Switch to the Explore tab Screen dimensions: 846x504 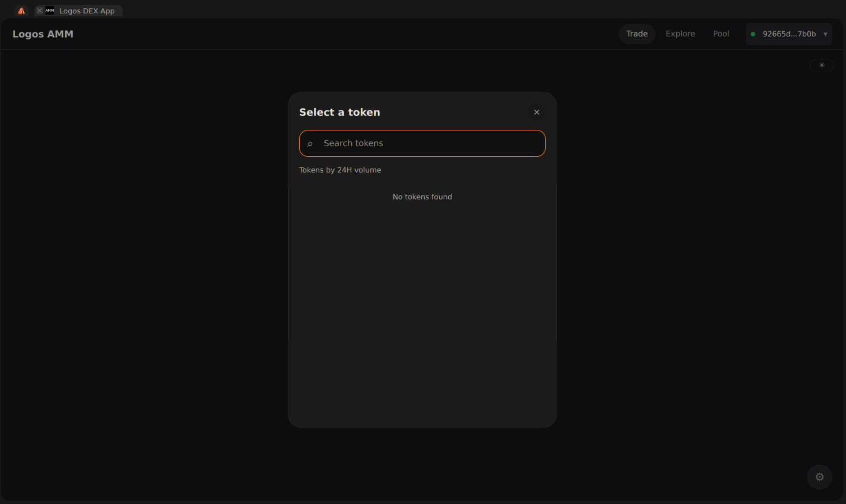pos(680,34)
